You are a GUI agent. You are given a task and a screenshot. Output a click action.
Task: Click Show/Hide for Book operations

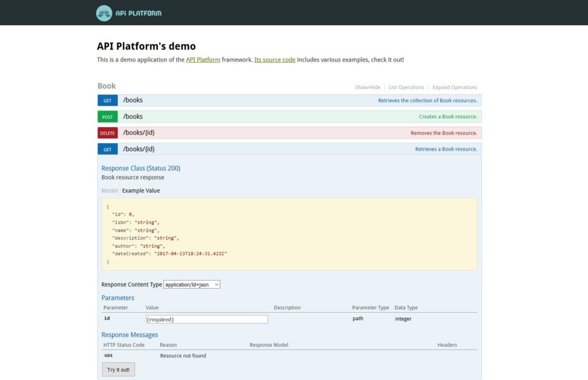(x=367, y=87)
